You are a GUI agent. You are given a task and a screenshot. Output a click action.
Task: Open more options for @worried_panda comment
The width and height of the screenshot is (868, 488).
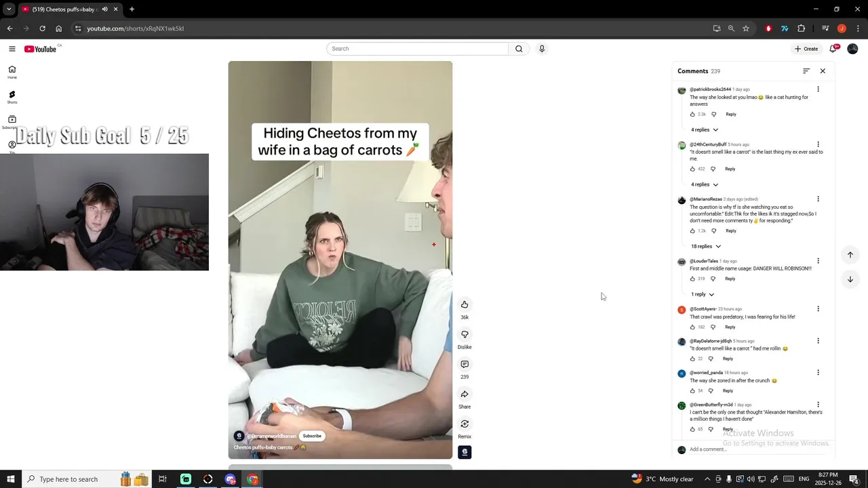(x=818, y=373)
